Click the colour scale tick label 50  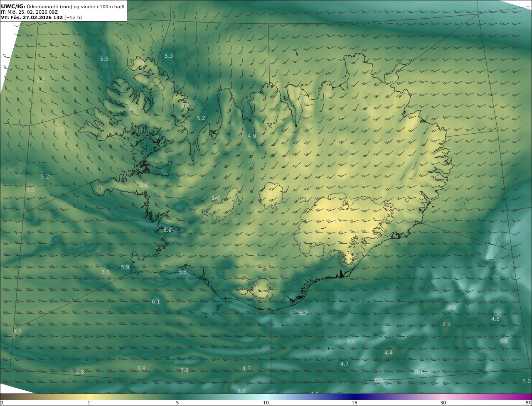pos(528,403)
